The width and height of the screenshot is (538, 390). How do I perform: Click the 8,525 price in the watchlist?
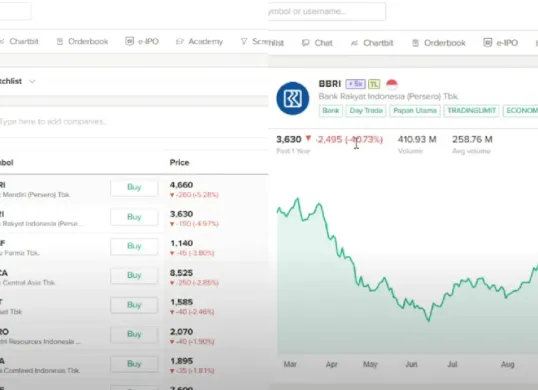click(181, 273)
